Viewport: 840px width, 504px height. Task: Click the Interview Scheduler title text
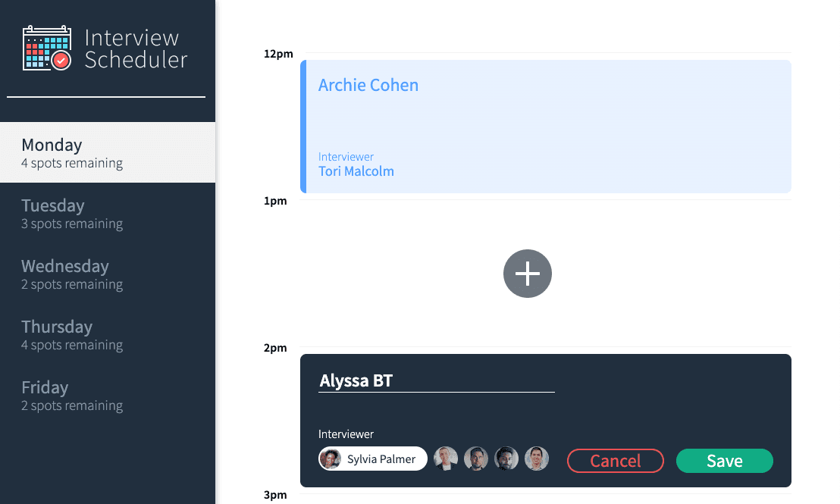[x=136, y=49]
